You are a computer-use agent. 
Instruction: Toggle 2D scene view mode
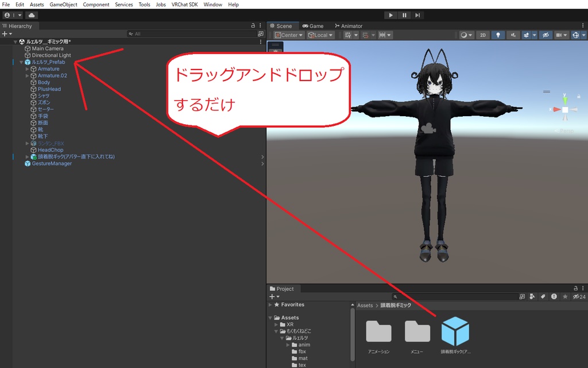[x=483, y=34]
